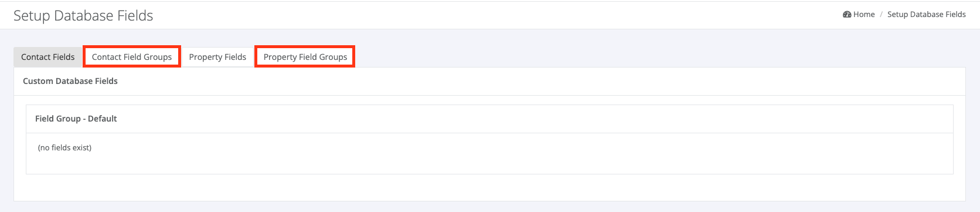Click the (no fields exist) message

point(64,147)
